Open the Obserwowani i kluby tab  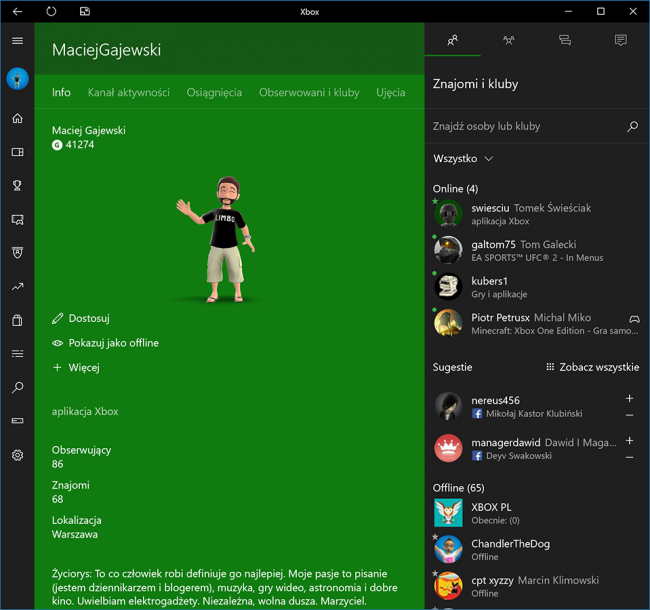pos(309,92)
